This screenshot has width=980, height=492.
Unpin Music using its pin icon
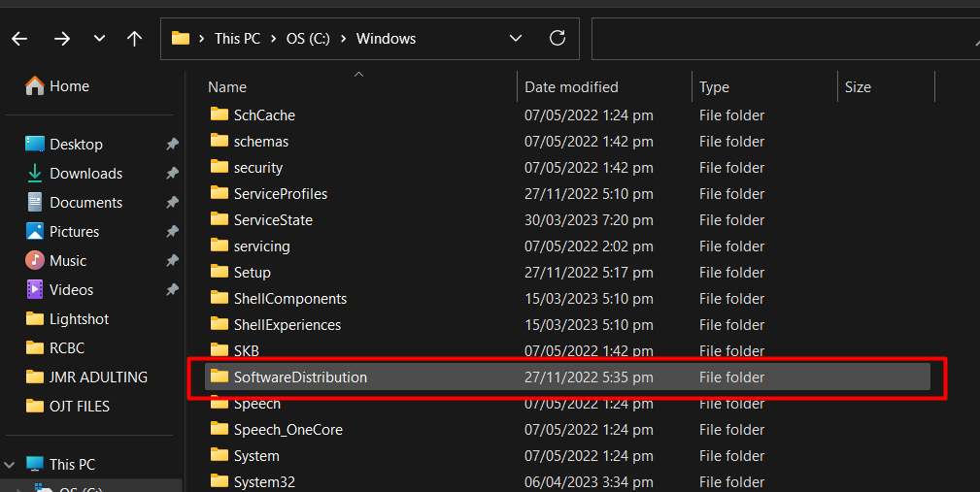[x=172, y=261]
